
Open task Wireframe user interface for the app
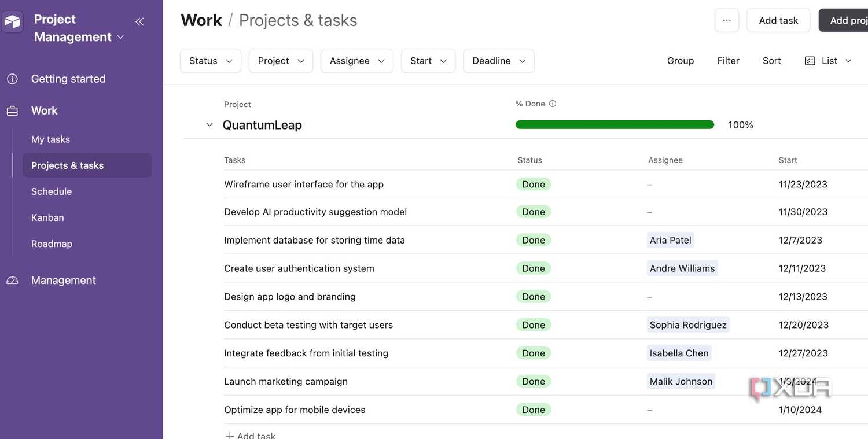(x=304, y=185)
